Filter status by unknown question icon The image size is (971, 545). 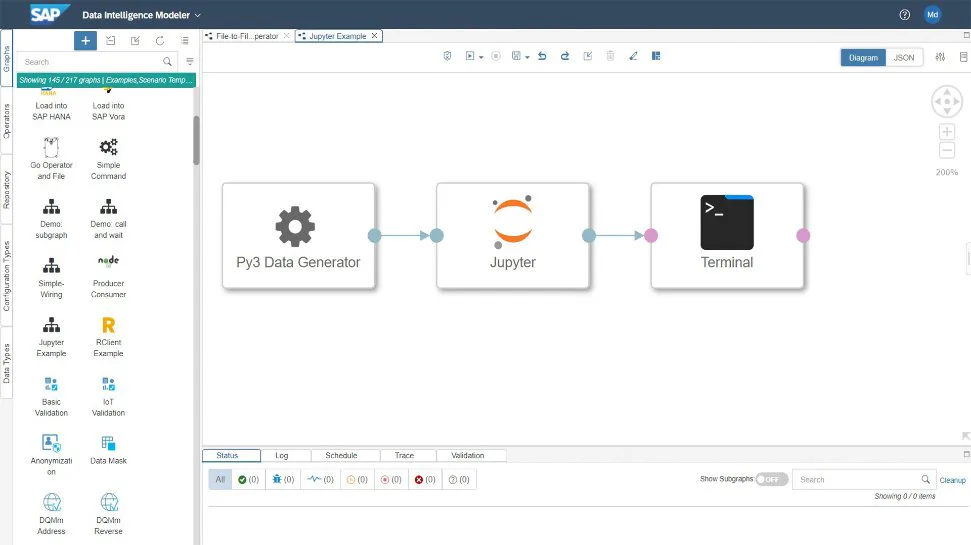coord(459,479)
